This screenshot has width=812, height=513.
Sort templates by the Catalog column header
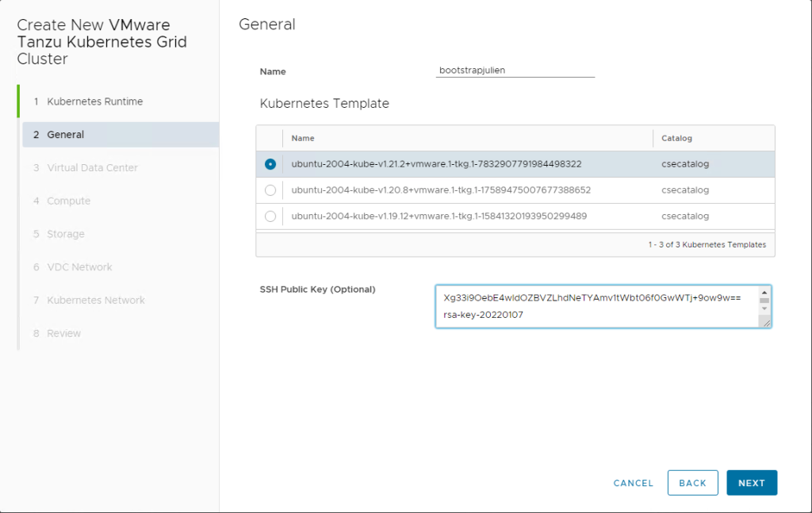[676, 138]
